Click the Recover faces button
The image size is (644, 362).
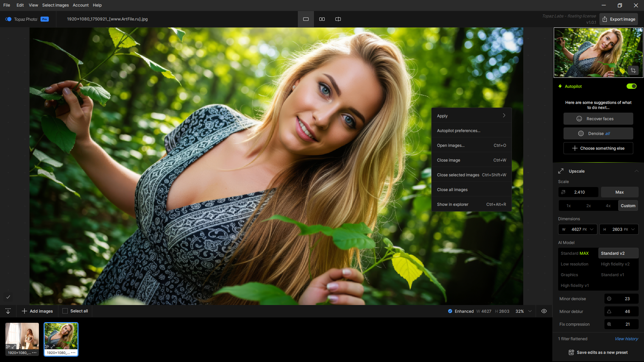tap(598, 119)
